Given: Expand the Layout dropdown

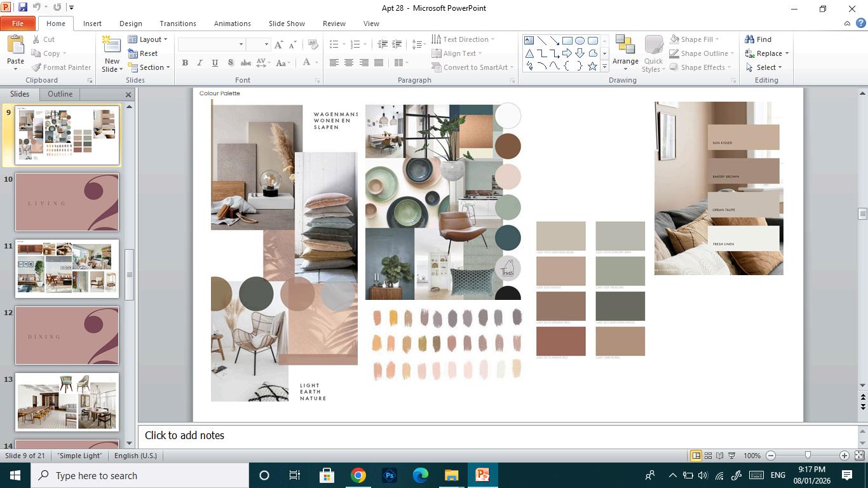Looking at the screenshot, I should (150, 39).
